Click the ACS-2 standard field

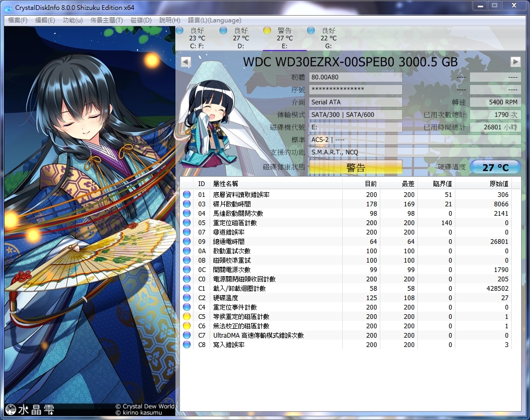tap(415, 140)
